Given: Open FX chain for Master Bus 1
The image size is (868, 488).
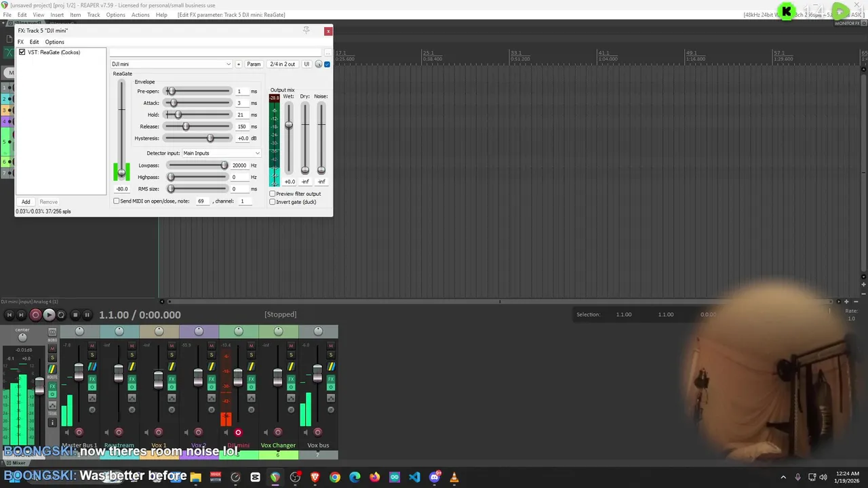Looking at the screenshot, I should pyautogui.click(x=92, y=379).
